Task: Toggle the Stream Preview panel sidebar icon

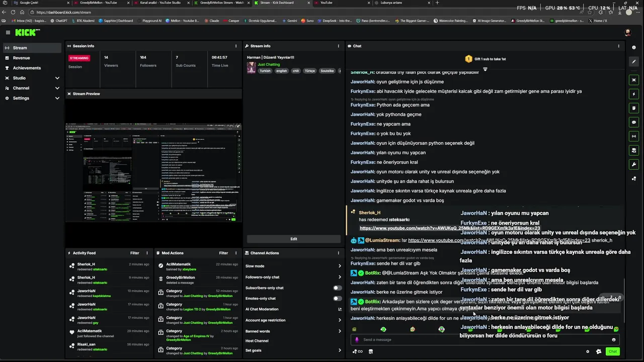Action: (x=634, y=80)
